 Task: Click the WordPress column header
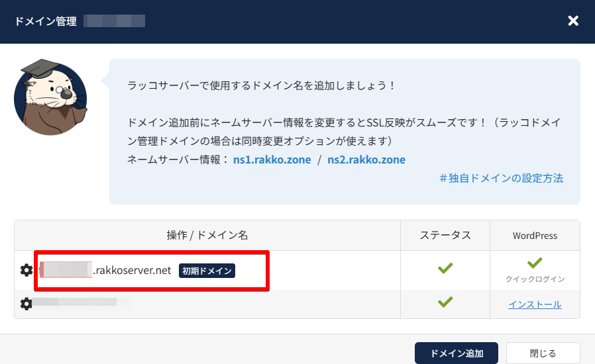(535, 236)
